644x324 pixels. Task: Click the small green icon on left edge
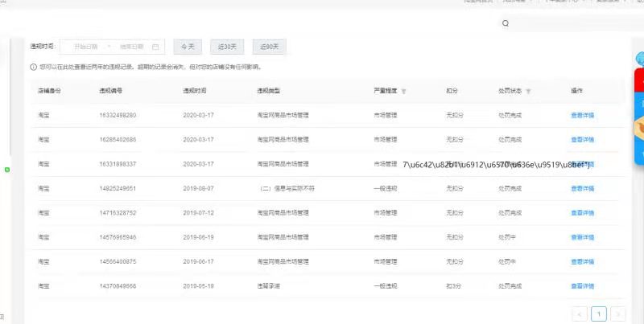[7, 170]
